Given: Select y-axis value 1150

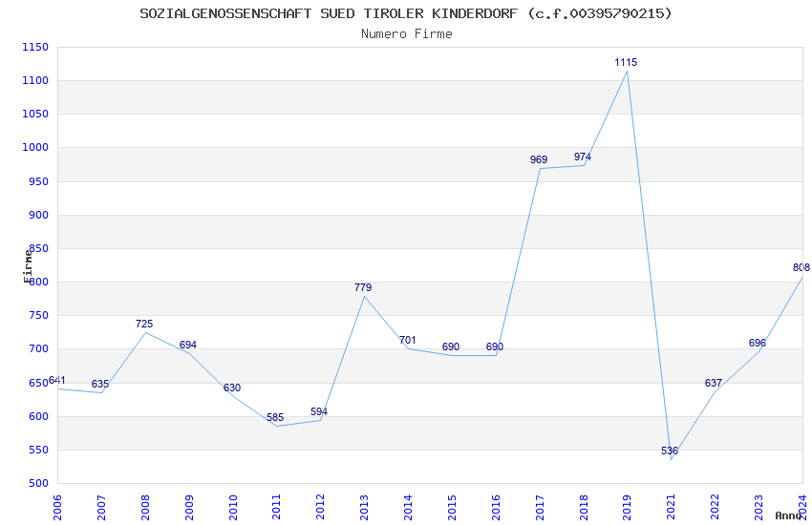Looking at the screenshot, I should pos(35,47).
